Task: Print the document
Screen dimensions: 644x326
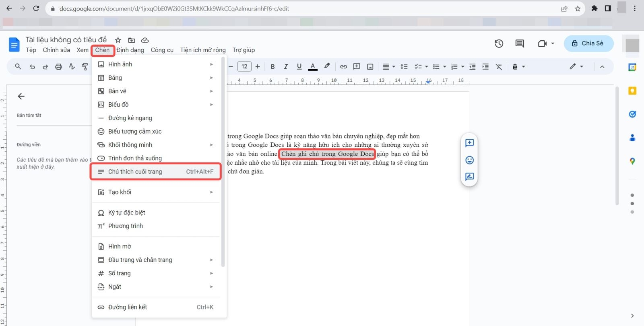Action: 59,67
